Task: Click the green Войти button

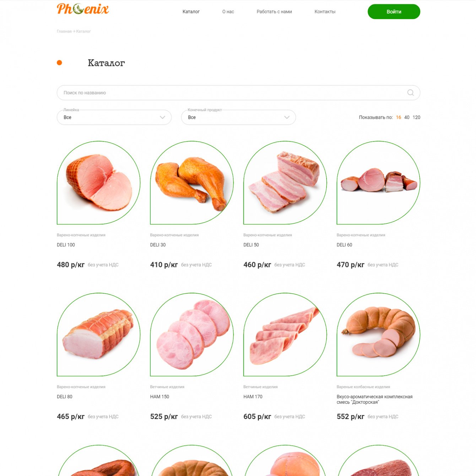Action: click(394, 12)
